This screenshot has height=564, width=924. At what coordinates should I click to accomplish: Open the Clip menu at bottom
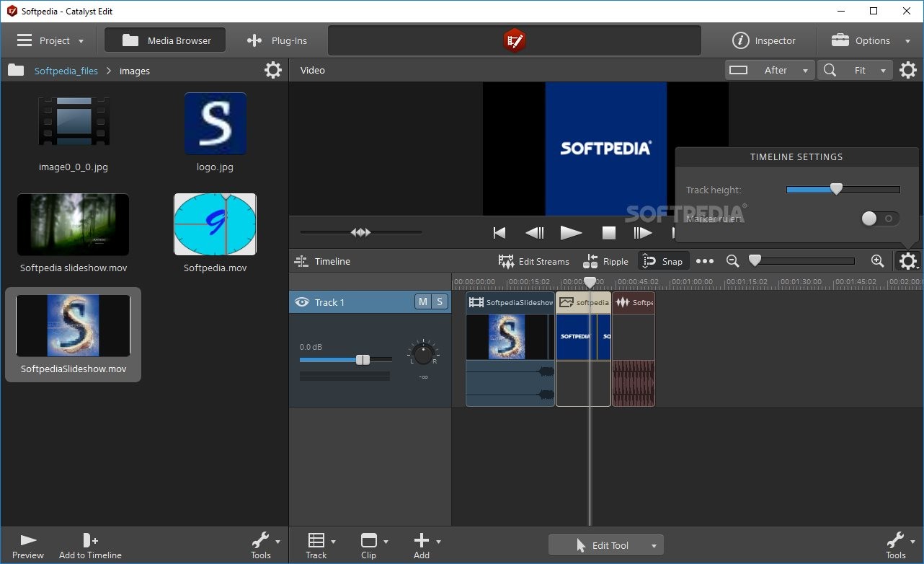tap(373, 546)
